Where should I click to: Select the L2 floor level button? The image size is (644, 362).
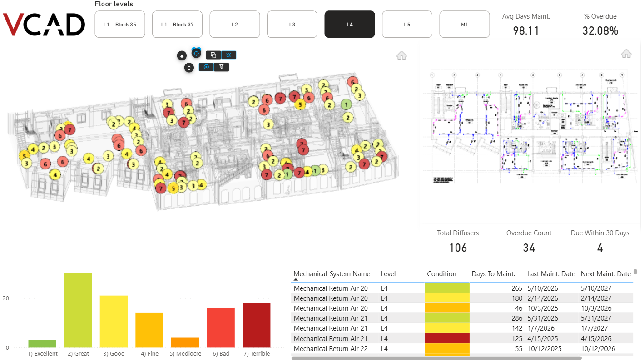[x=235, y=25]
